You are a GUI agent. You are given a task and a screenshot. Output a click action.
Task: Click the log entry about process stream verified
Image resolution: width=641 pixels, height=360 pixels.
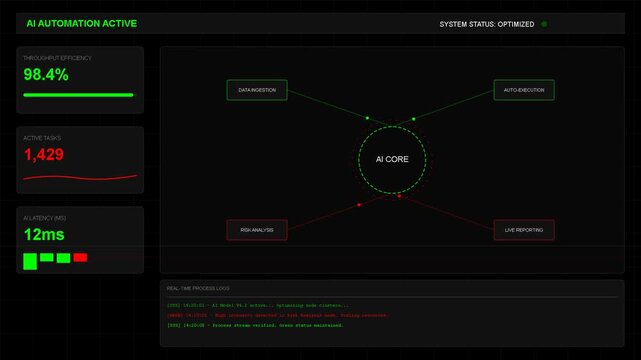point(255,326)
